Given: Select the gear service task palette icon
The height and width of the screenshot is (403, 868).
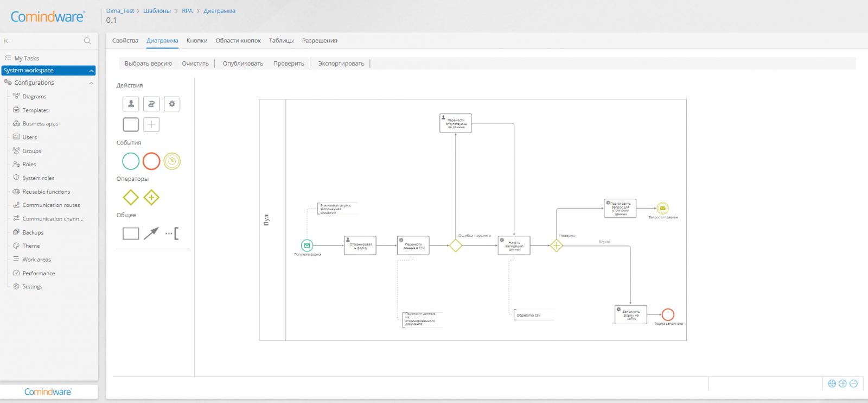Looking at the screenshot, I should 172,104.
